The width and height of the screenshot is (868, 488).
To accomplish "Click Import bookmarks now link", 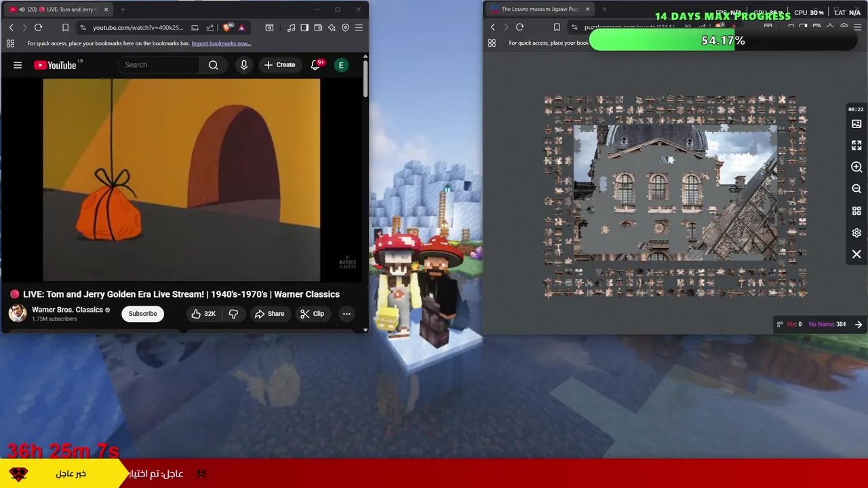I will [221, 43].
